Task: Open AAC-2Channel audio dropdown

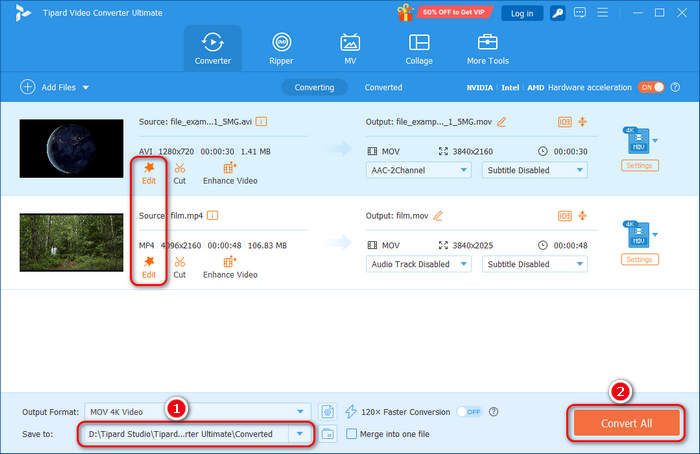Action: (418, 170)
